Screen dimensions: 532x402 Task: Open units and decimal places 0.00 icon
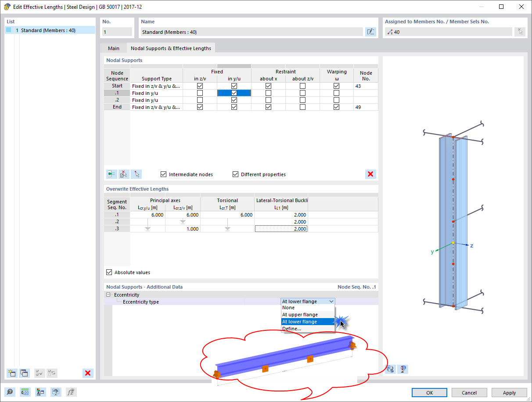point(25,392)
